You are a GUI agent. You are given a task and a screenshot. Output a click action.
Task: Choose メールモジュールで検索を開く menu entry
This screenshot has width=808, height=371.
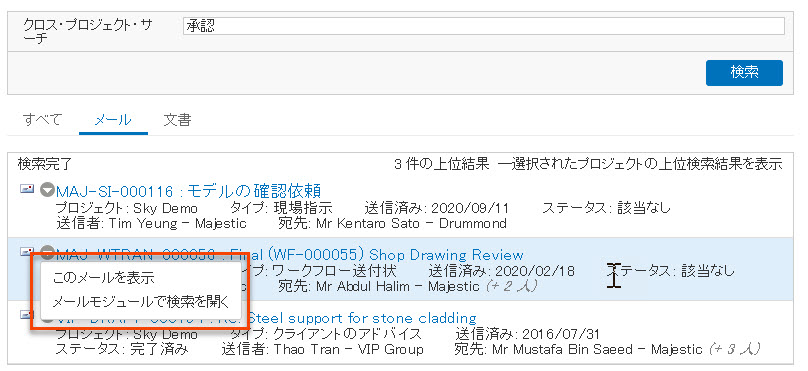click(x=140, y=301)
